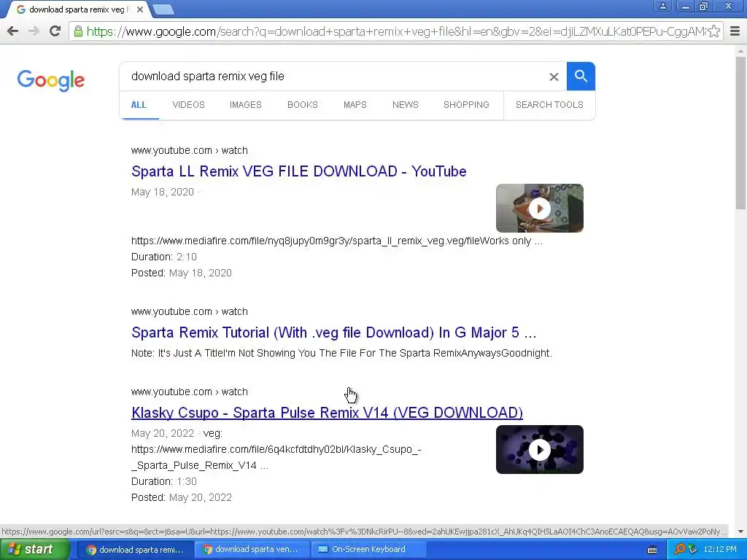Submit search with the blue magnifier button
The width and height of the screenshot is (747, 560).
tap(581, 76)
